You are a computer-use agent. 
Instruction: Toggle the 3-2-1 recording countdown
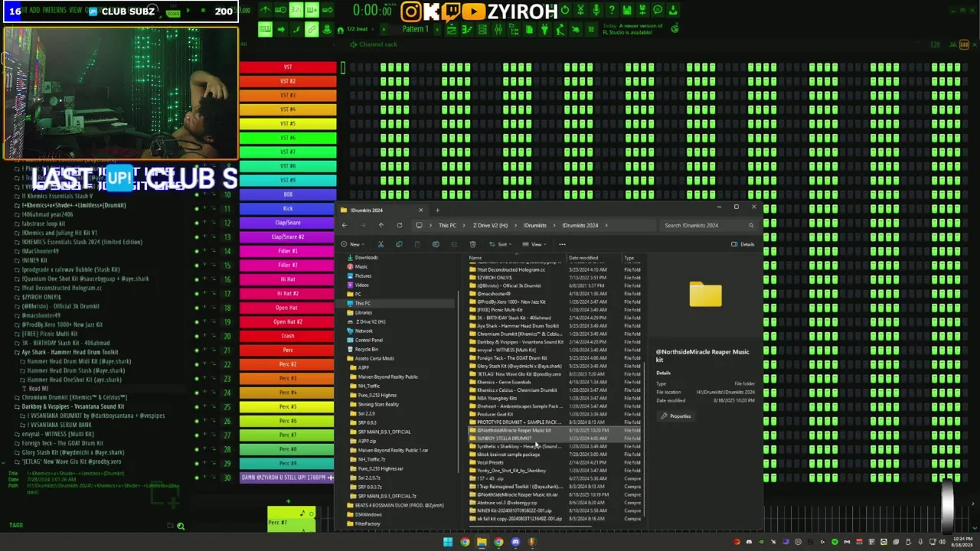[x=296, y=10]
